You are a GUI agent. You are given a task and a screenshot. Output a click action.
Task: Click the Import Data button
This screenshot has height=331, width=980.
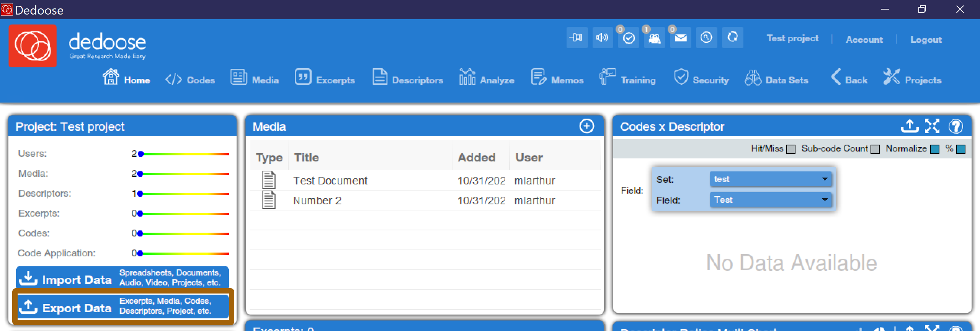[x=122, y=277]
